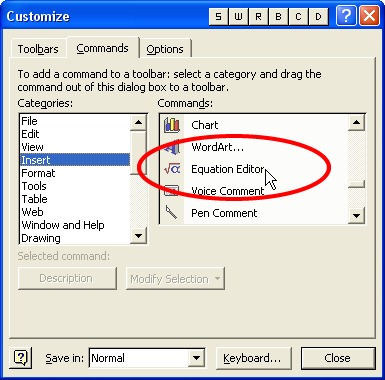Click the B button in the title bar
The width and height of the screenshot is (385, 380).
(279, 17)
